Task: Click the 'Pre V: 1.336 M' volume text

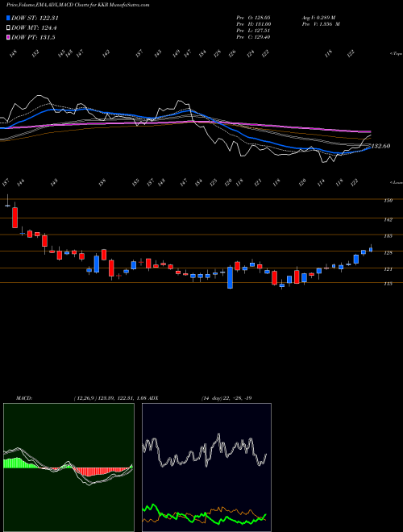Action: (x=320, y=24)
